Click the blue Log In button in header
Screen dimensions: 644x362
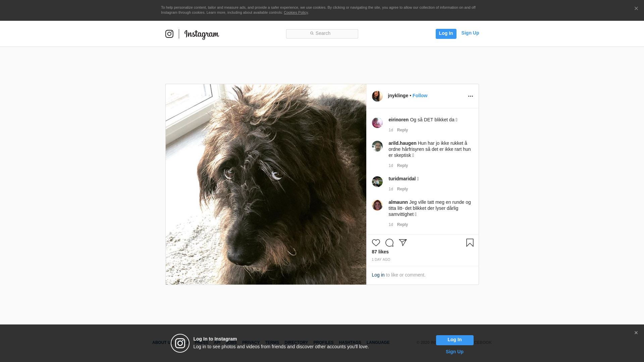point(446,34)
